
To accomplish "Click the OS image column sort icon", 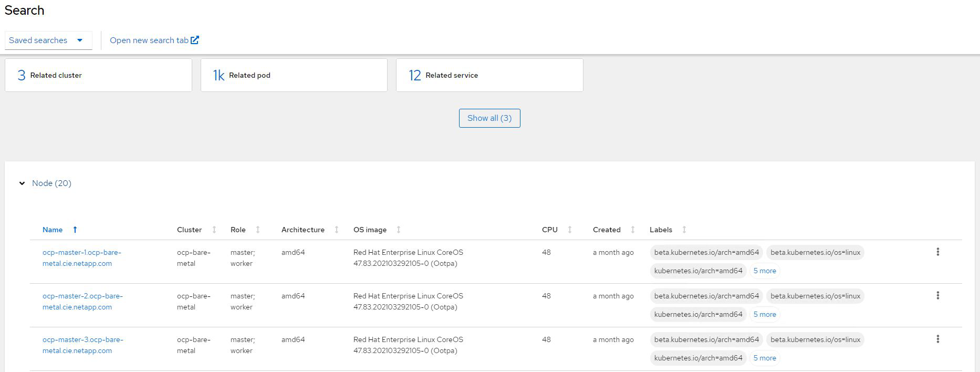I will (399, 230).
